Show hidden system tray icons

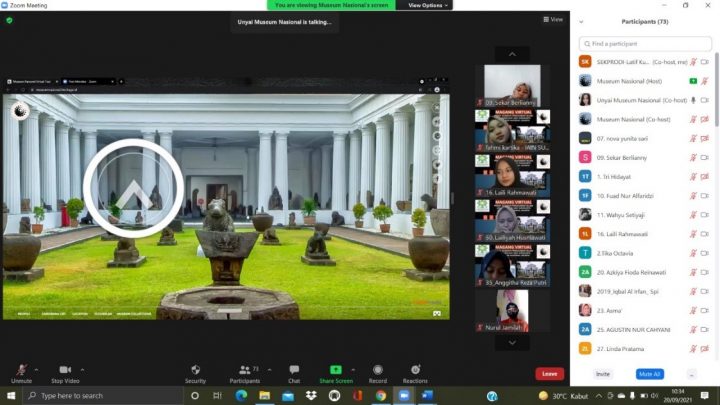[599, 396]
